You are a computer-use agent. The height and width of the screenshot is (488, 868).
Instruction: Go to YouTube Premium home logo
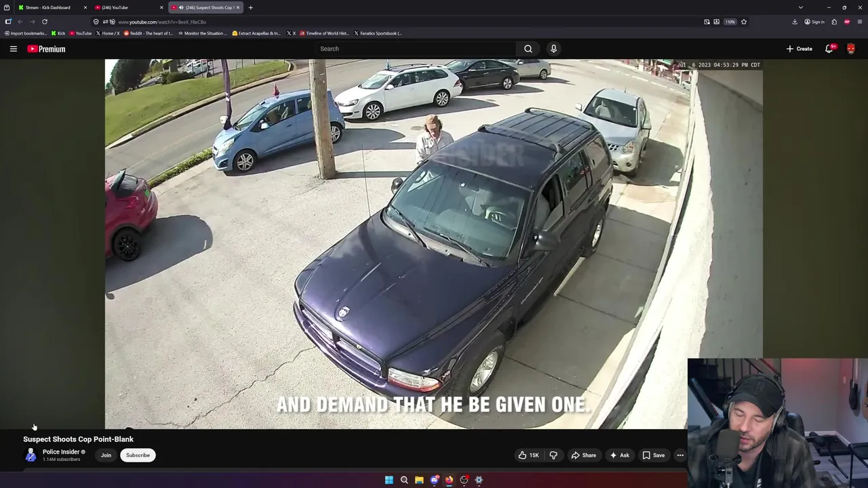(x=46, y=49)
